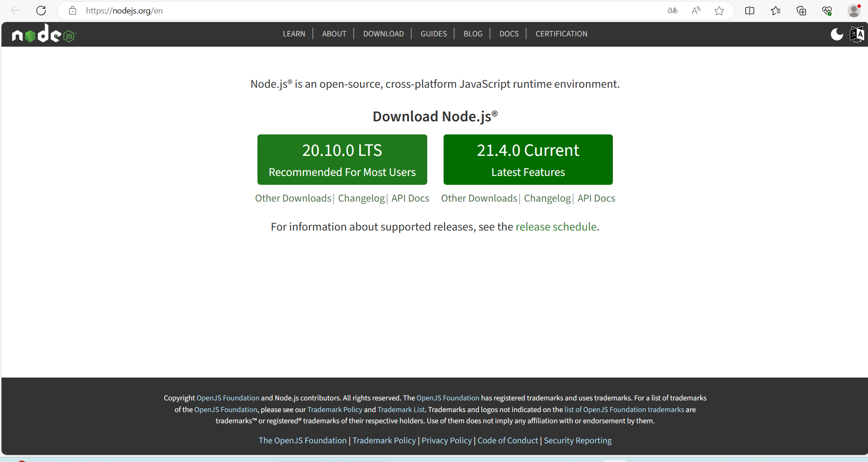Screen dimensions: 868x462
Task: Click the Node.js logo in the header
Action: click(43, 34)
